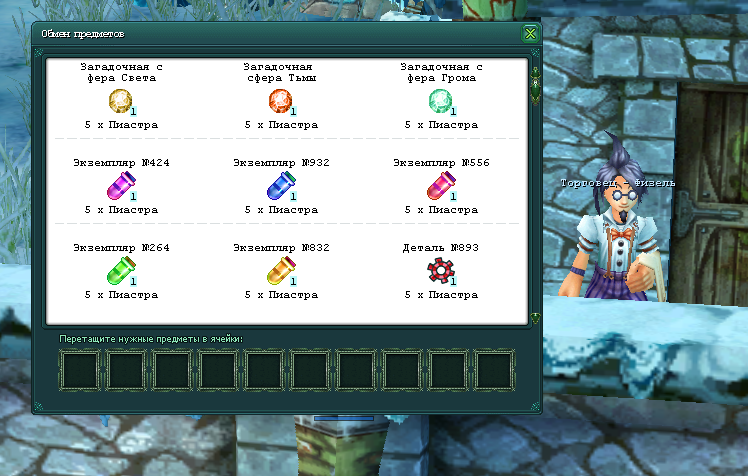Click red vial Экземпляр №556

click(442, 186)
